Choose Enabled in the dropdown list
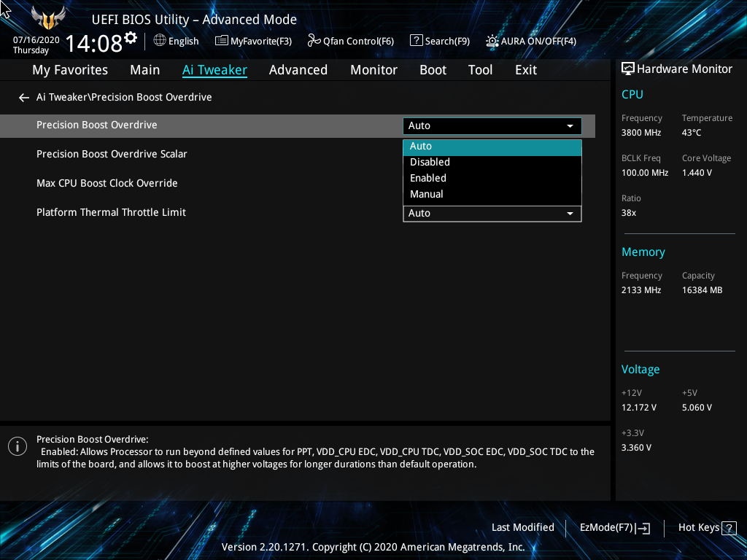Viewport: 747px width, 560px height. [492, 178]
